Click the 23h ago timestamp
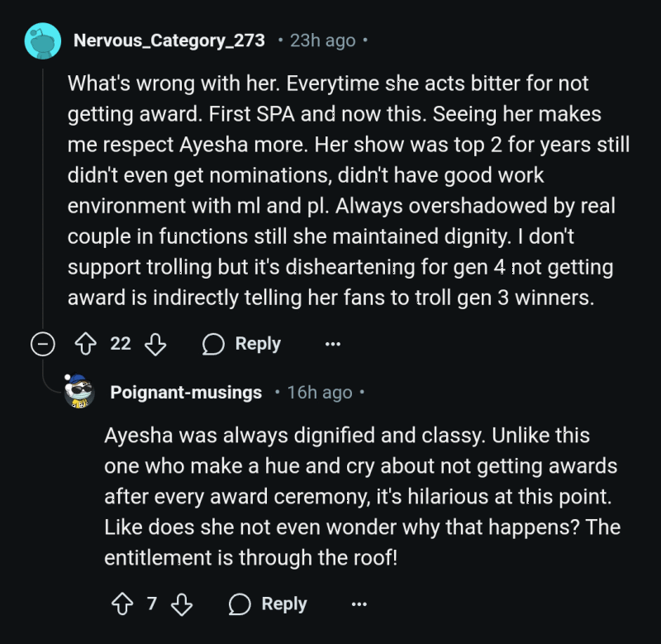This screenshot has height=644, width=661. point(322,41)
